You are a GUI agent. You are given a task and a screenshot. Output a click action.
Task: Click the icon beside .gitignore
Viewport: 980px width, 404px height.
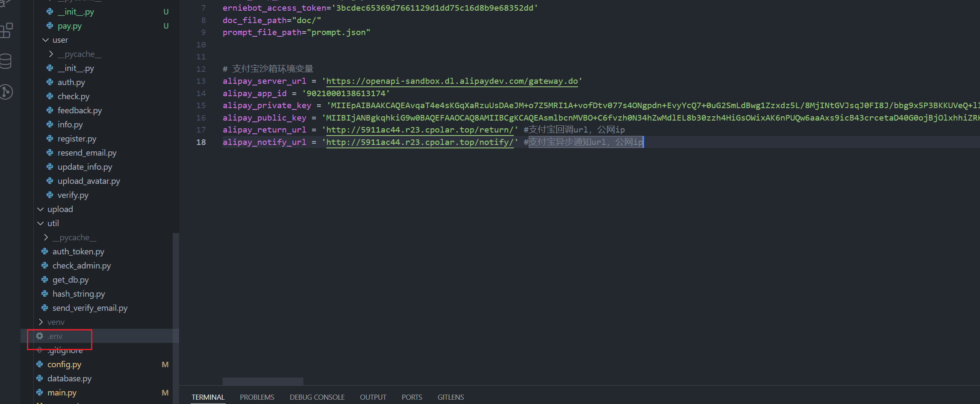40,351
